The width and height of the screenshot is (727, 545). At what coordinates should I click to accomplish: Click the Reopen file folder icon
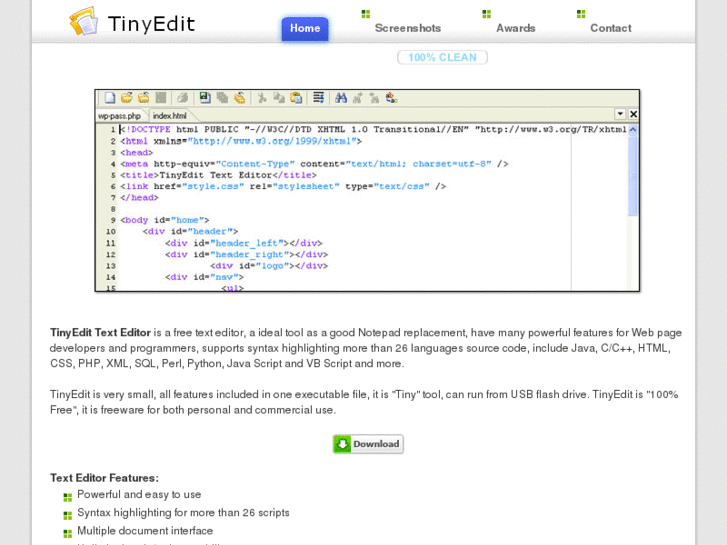(x=144, y=98)
